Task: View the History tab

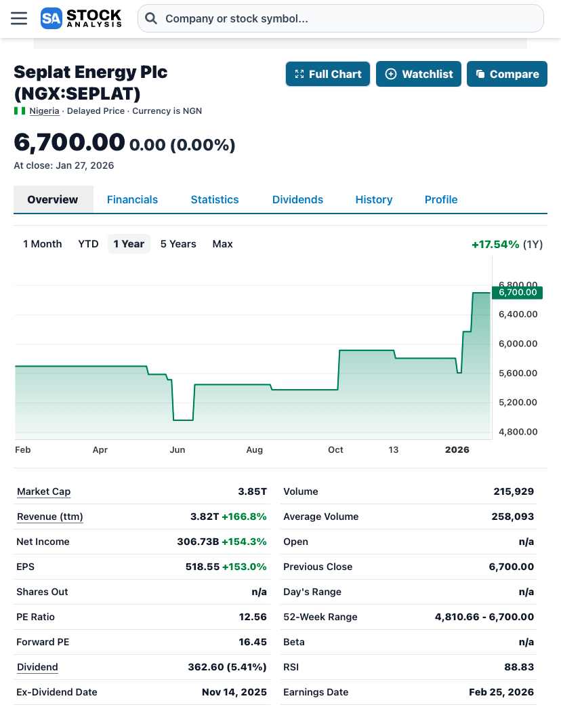Action: (x=374, y=199)
